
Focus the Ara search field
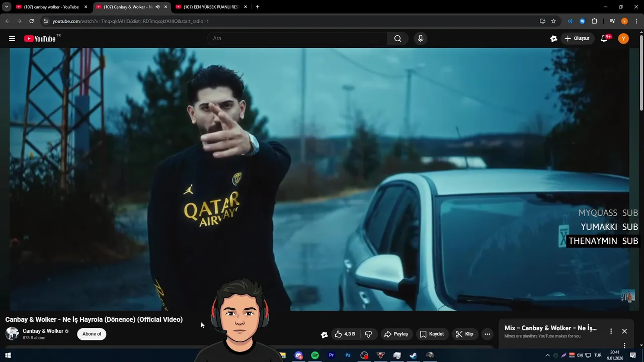pyautogui.click(x=297, y=39)
